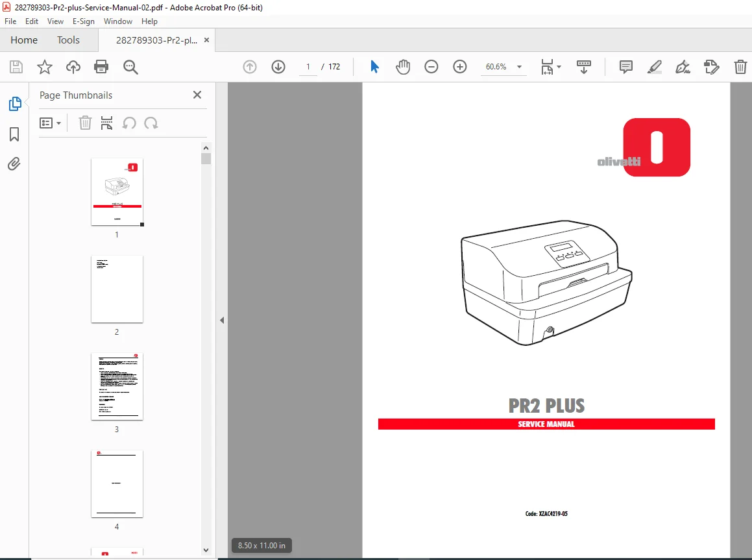Select the Highlight text pen tool

click(654, 67)
